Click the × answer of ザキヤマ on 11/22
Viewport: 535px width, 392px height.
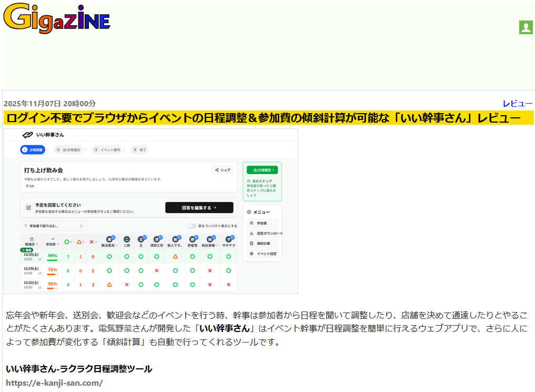click(229, 285)
